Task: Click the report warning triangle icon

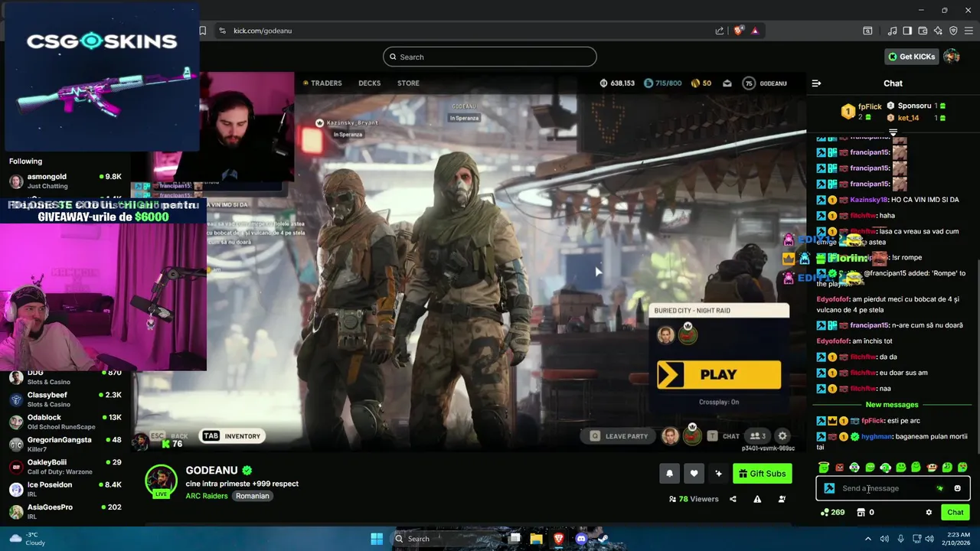Action: [757, 499]
